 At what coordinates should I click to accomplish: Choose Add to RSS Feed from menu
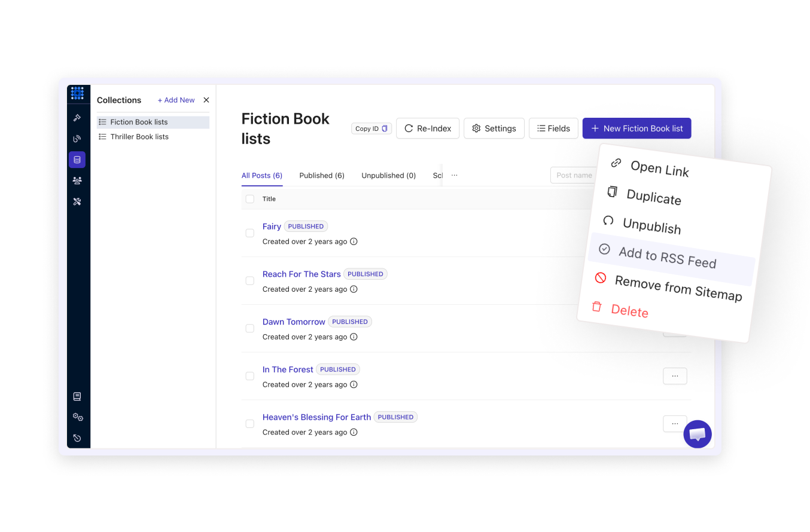(x=667, y=258)
